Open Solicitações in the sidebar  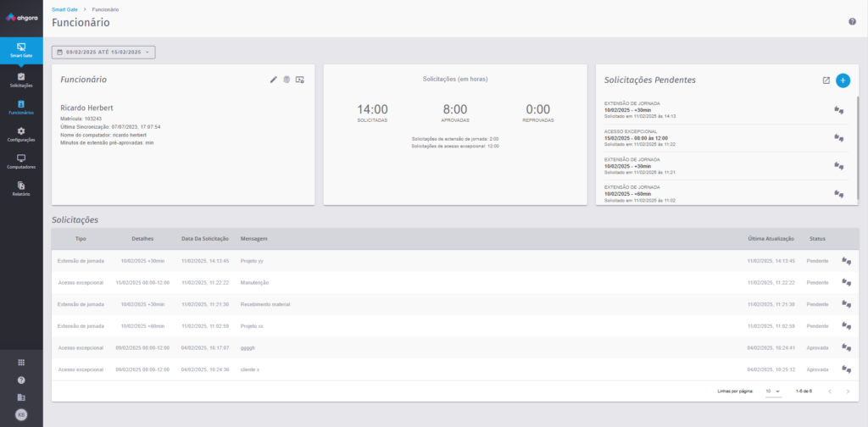click(x=21, y=80)
